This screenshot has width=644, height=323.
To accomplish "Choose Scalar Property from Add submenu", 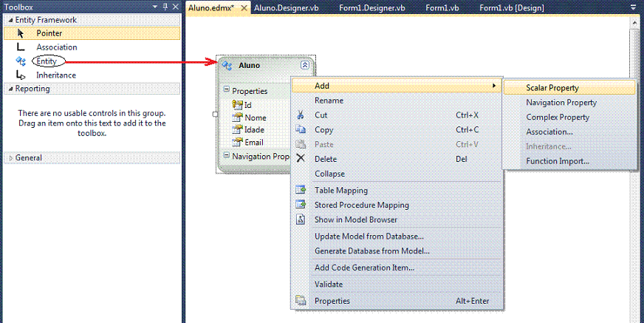I will [x=569, y=87].
